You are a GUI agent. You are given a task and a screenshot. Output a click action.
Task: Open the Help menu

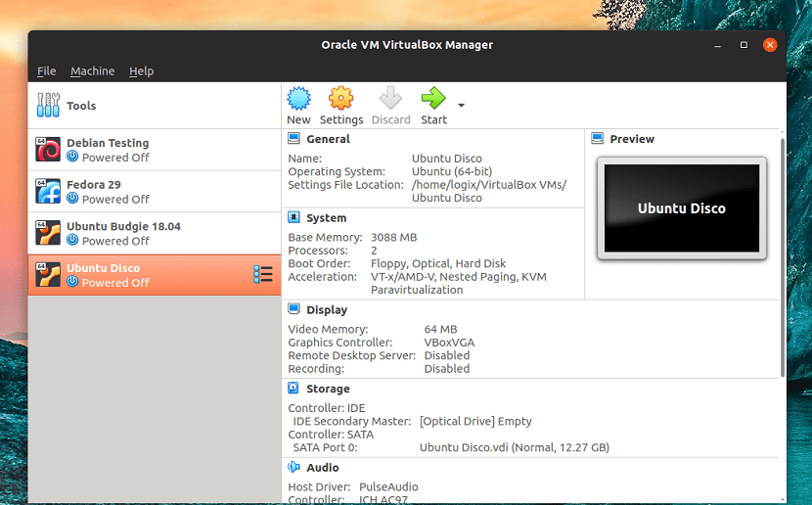pyautogui.click(x=141, y=71)
